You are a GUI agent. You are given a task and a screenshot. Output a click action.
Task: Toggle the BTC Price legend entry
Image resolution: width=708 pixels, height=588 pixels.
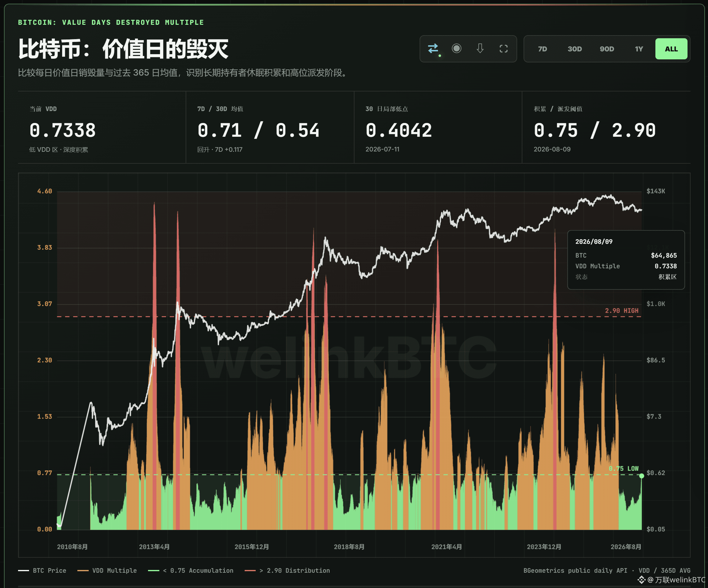[42, 571]
